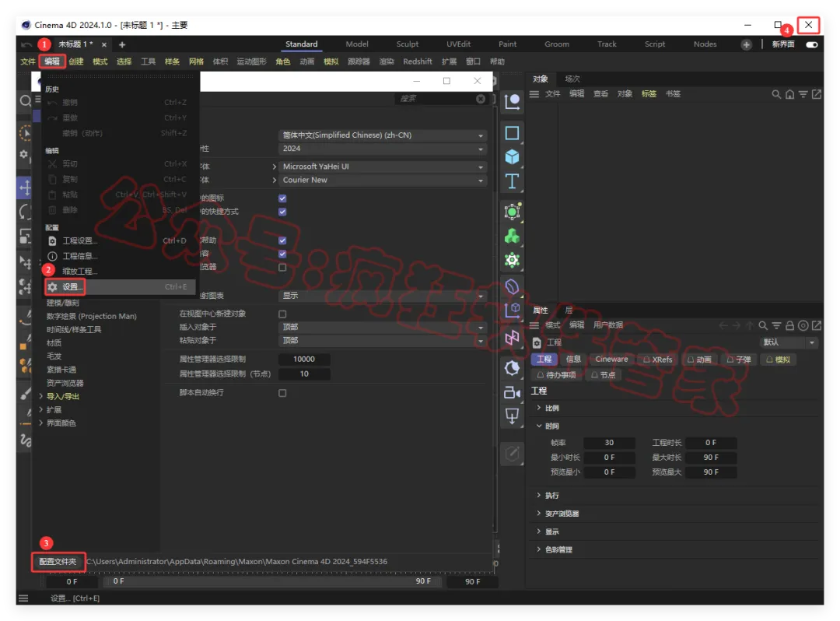Select the Move tool icon
This screenshot has height=621, width=840.
[25, 188]
